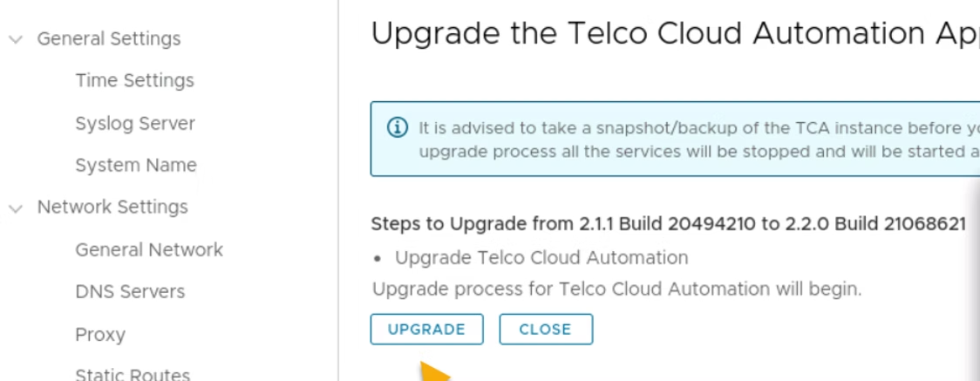Click the Upgrade process will begin text

(x=616, y=289)
